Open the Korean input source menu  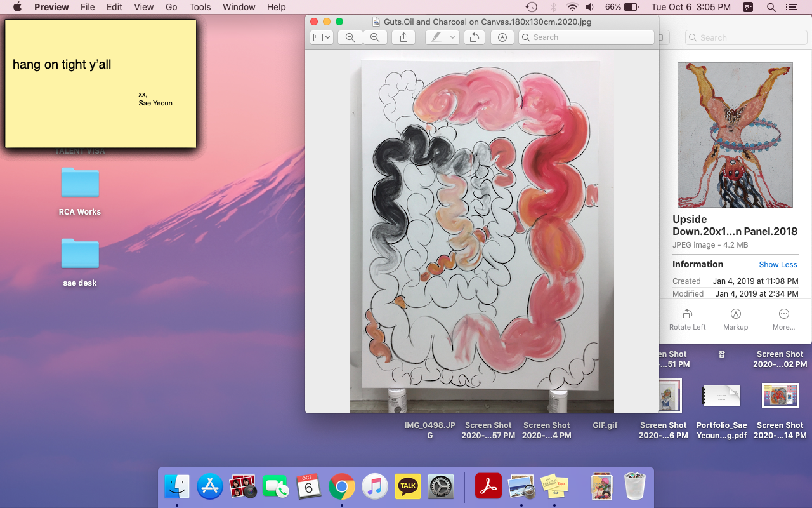[749, 7]
